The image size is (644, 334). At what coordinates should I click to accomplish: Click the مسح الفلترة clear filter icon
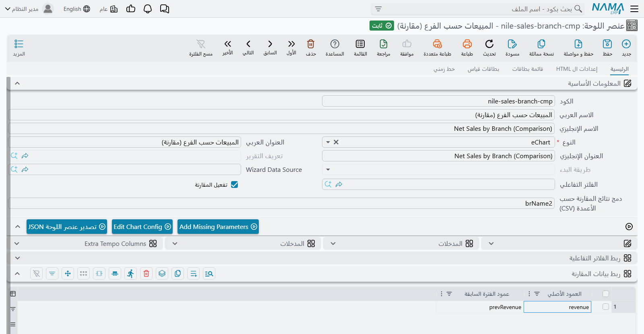click(x=201, y=44)
